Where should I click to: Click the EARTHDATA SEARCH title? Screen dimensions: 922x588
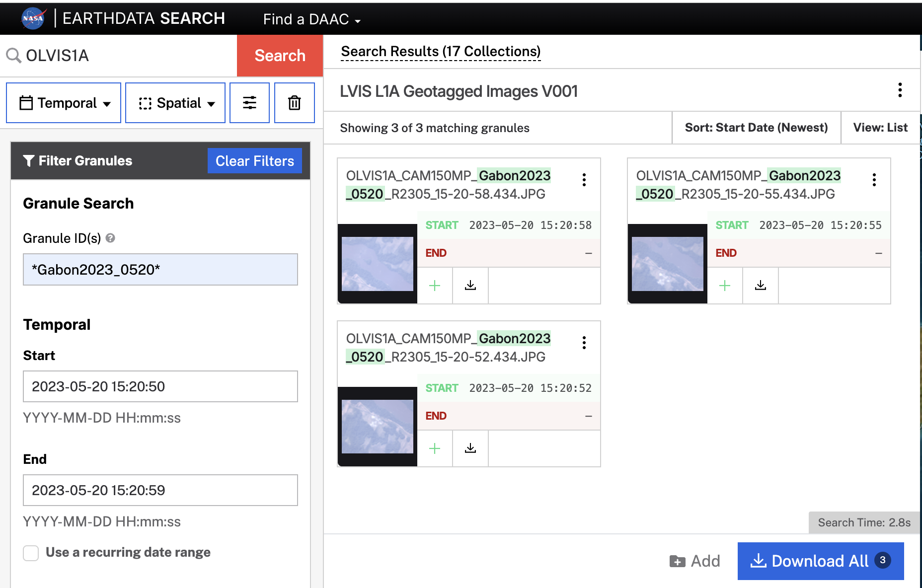(144, 18)
